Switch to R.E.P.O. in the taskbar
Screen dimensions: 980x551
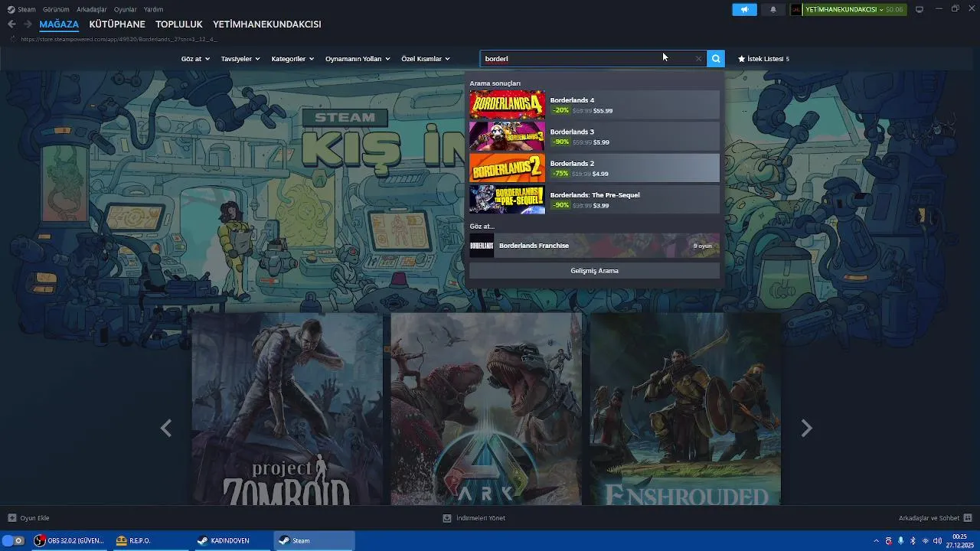(150, 540)
